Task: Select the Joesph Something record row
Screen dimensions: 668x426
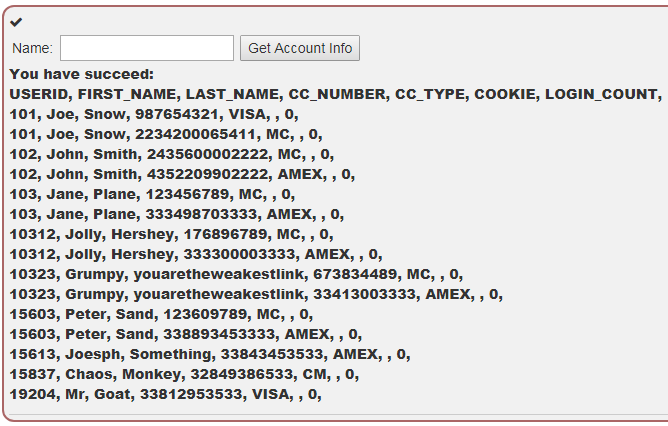Action: pyautogui.click(x=210, y=354)
